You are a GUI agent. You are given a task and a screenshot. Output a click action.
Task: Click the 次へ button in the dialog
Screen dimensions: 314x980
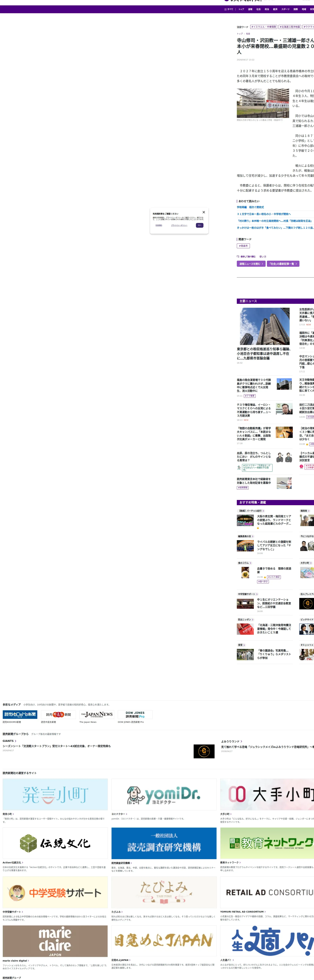click(x=200, y=225)
